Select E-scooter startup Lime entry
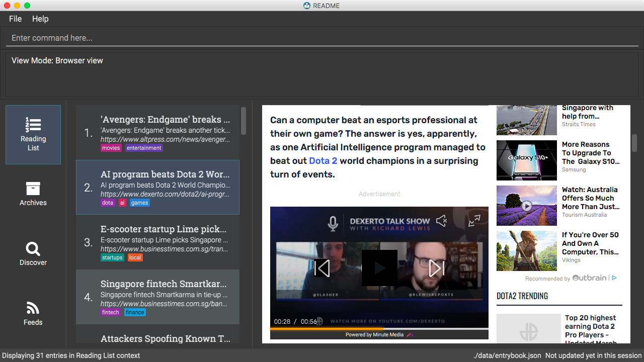Image resolution: width=644 pixels, height=362 pixels. (x=157, y=242)
